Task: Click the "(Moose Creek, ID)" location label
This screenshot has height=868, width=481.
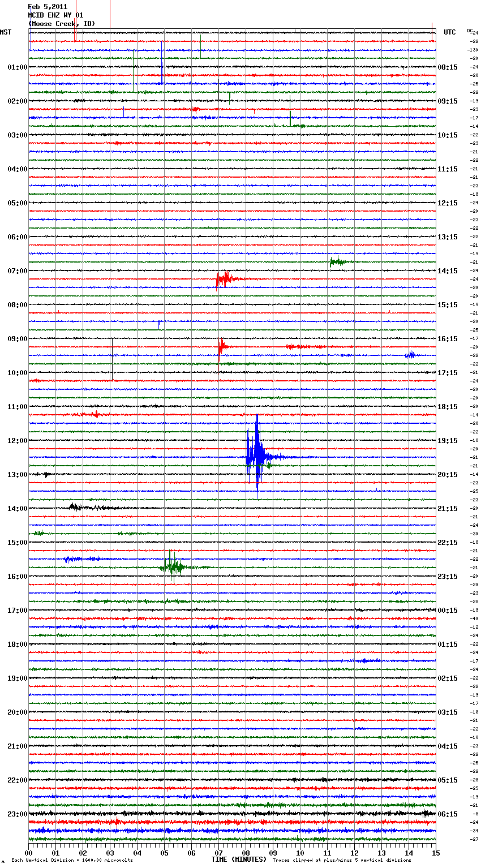Action: tap(62, 24)
